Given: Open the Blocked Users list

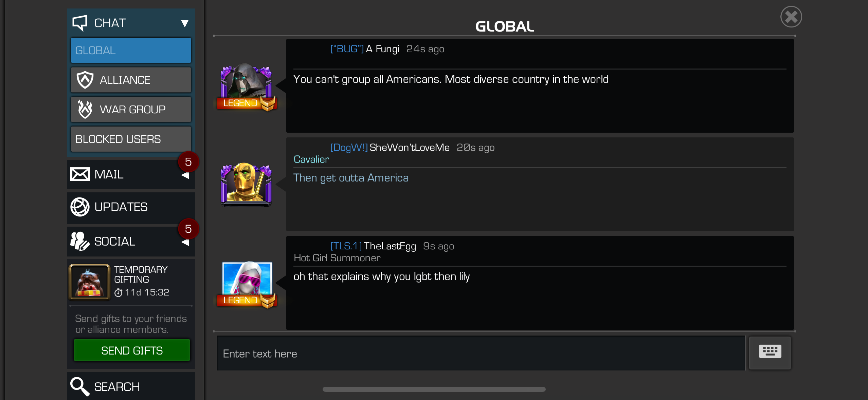Looking at the screenshot, I should coord(131,139).
